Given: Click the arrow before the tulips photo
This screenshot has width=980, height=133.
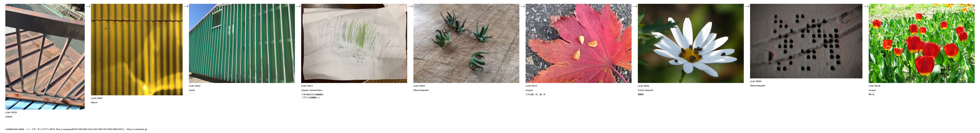Looking at the screenshot, I should click(866, 6).
